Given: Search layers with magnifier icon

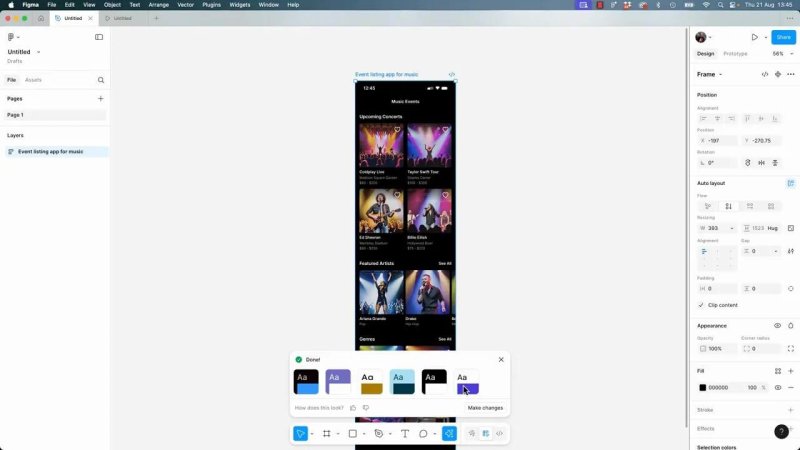Looking at the screenshot, I should pos(101,80).
